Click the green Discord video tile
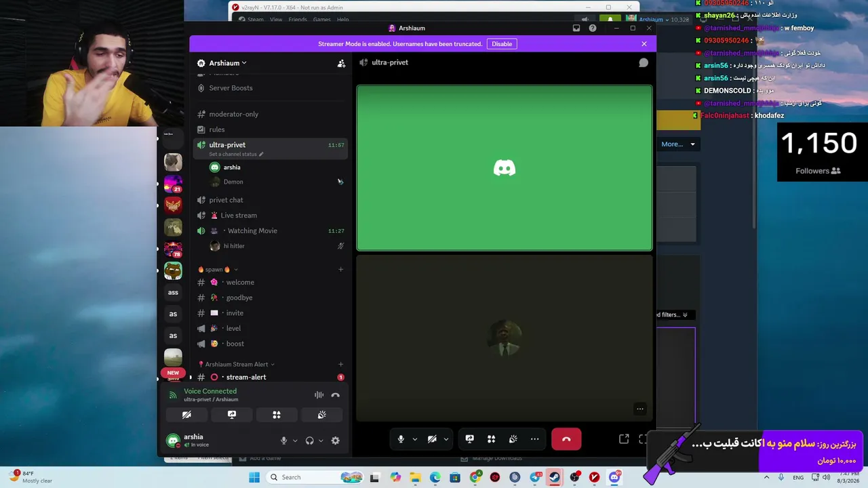Viewport: 868px width, 488px height. tap(505, 168)
